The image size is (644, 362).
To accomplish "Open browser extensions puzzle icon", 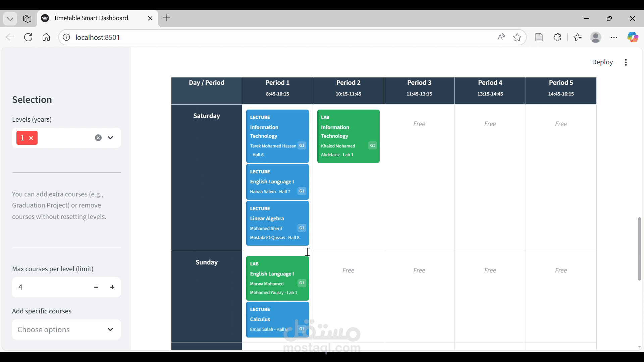I will tap(557, 37).
